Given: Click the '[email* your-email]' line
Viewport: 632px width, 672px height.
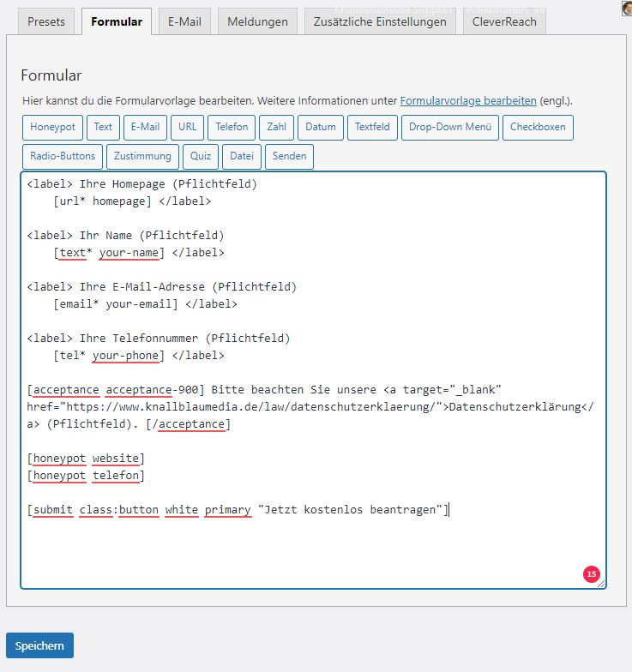Looking at the screenshot, I should tap(145, 303).
